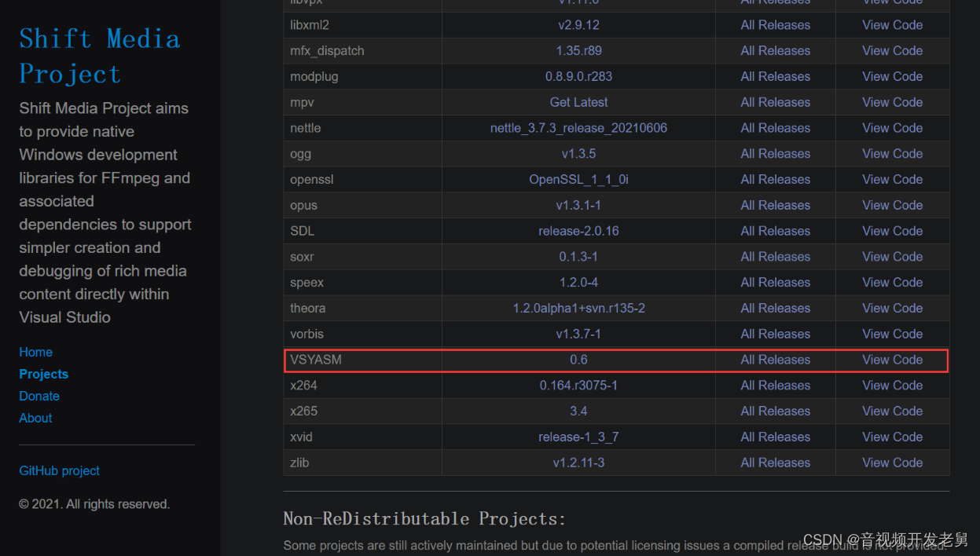View Code for ogg
The height and width of the screenshot is (556, 980).
click(x=893, y=154)
